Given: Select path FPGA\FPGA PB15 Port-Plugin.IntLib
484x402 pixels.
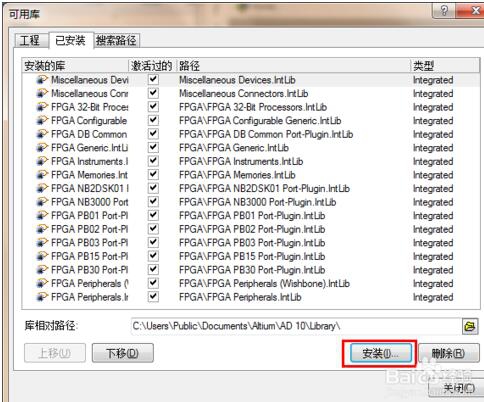Looking at the screenshot, I should [252, 256].
